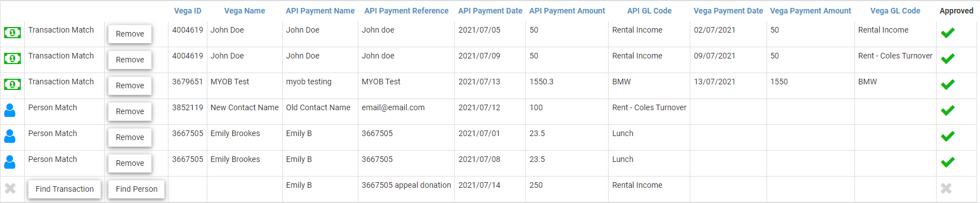This screenshot has width=980, height=203.
Task: Sort by API Payment Date column header
Action: pos(490,11)
